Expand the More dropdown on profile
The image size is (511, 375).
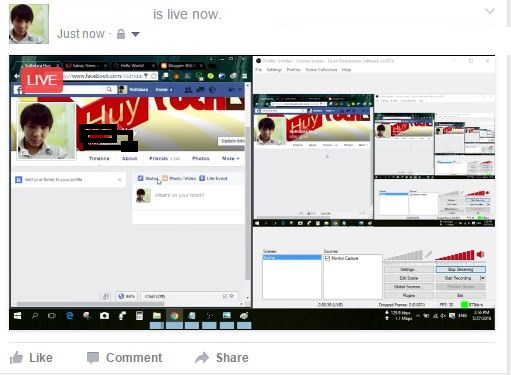(231, 158)
